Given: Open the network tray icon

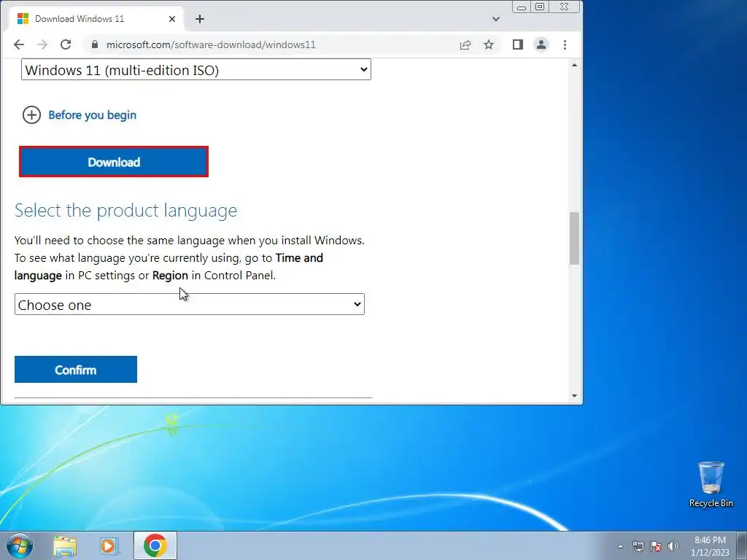Looking at the screenshot, I should [x=638, y=546].
